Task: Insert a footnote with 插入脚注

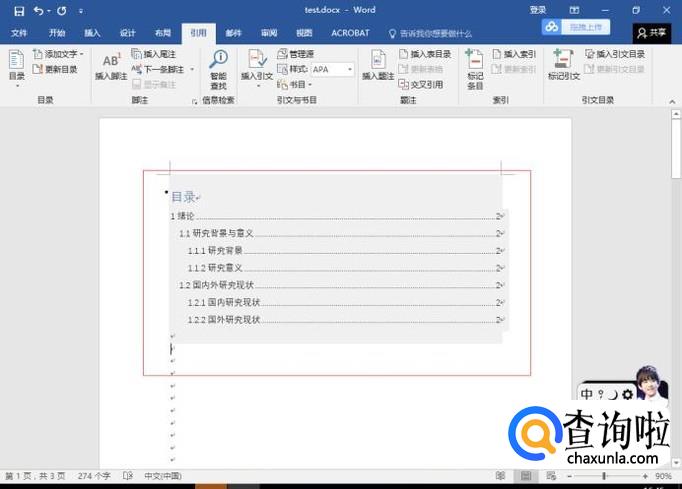Action: tap(111, 67)
